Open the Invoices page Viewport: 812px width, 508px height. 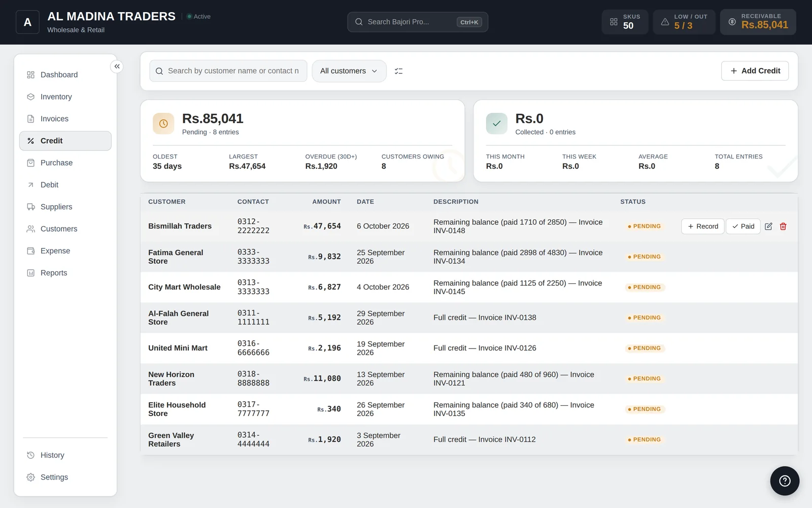pyautogui.click(x=65, y=119)
